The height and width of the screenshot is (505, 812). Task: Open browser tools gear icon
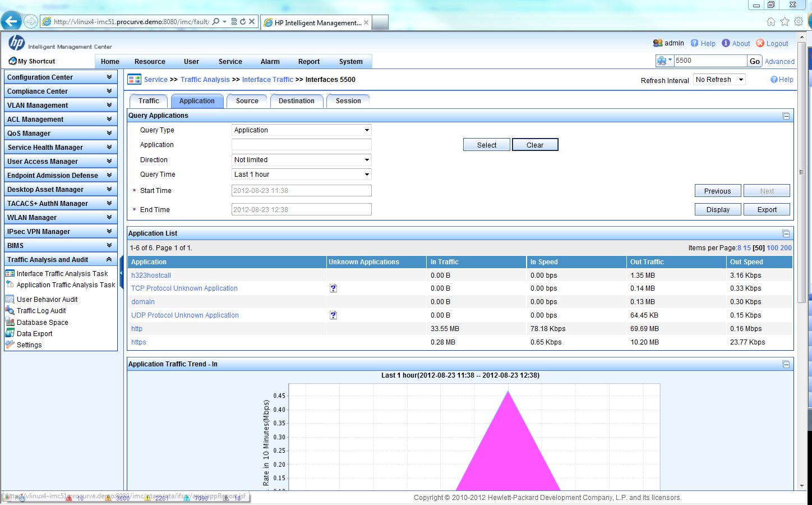[799, 21]
